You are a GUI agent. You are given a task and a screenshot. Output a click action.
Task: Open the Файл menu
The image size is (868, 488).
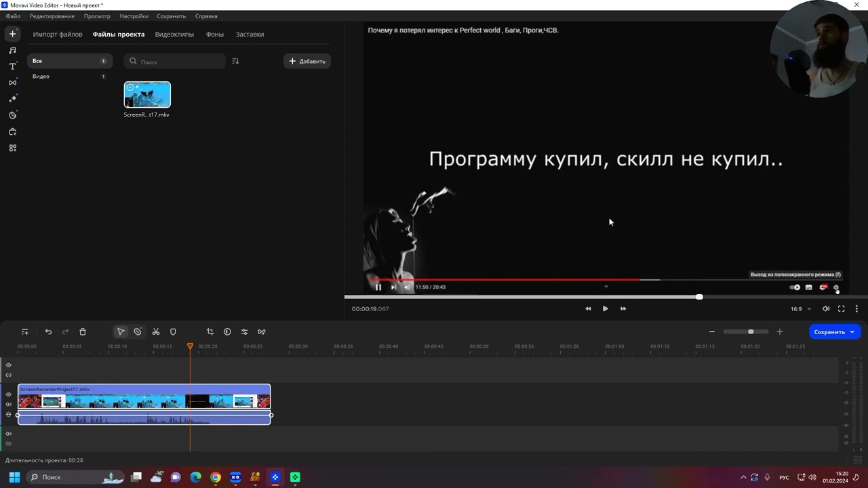(x=13, y=16)
